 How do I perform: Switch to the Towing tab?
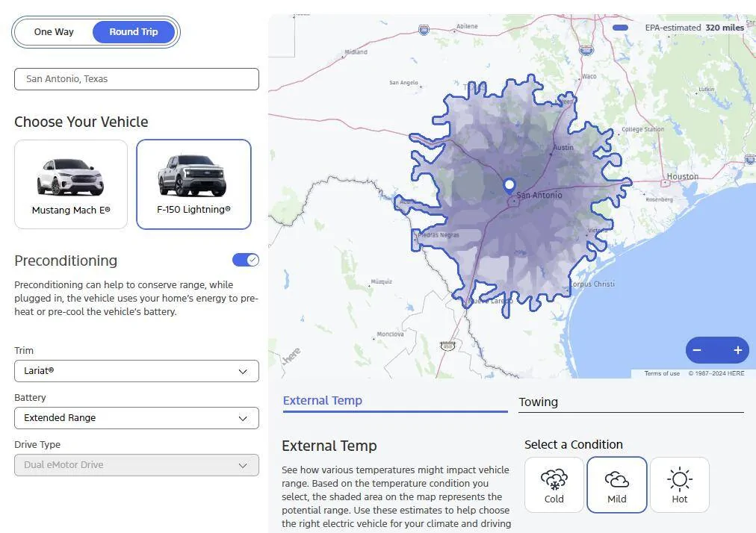(x=630, y=402)
